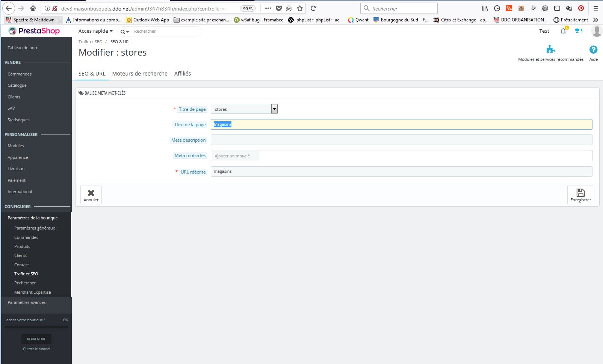Click the Meta description input field
The image size is (603, 364).
click(x=401, y=140)
